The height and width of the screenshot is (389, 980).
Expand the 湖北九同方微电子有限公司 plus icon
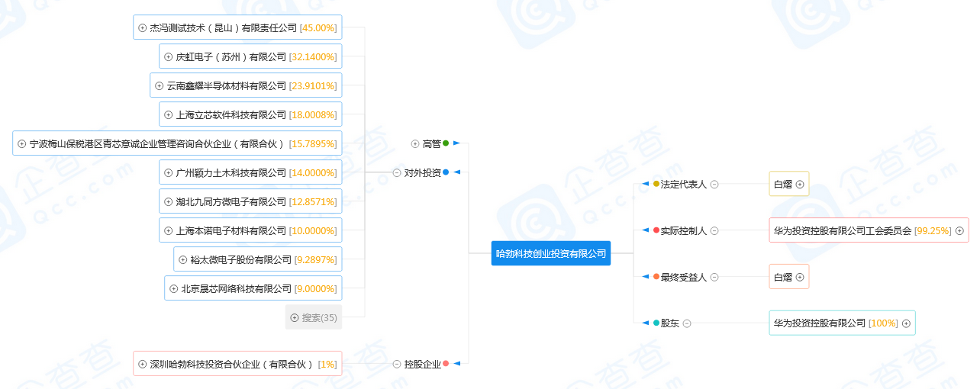[x=169, y=201]
